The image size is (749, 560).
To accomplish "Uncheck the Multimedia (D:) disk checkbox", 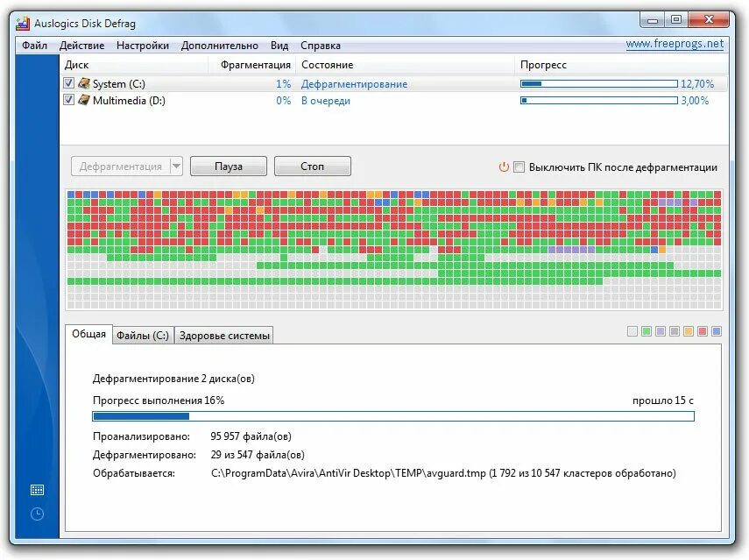I will 67,100.
